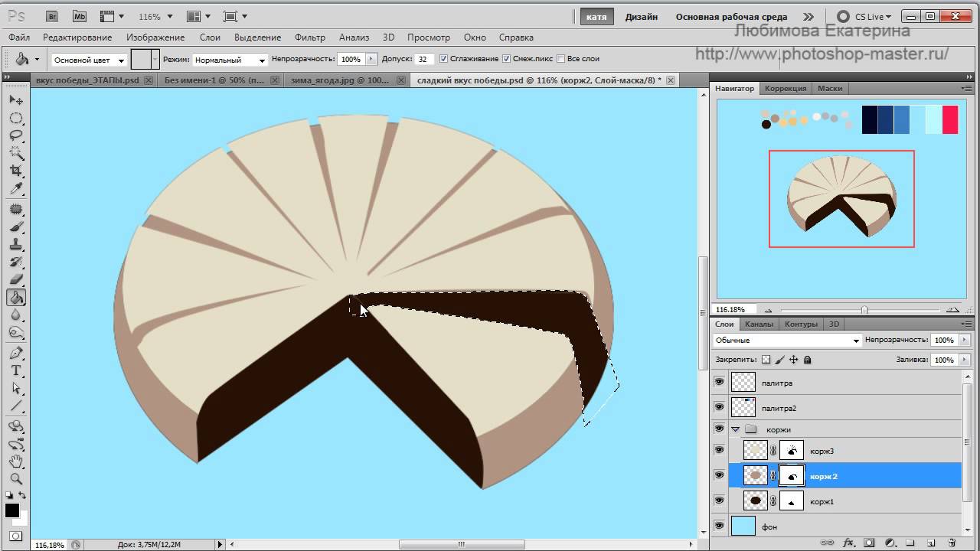Image resolution: width=980 pixels, height=551 pixels.
Task: Select the Hand tool
Action: point(16,461)
